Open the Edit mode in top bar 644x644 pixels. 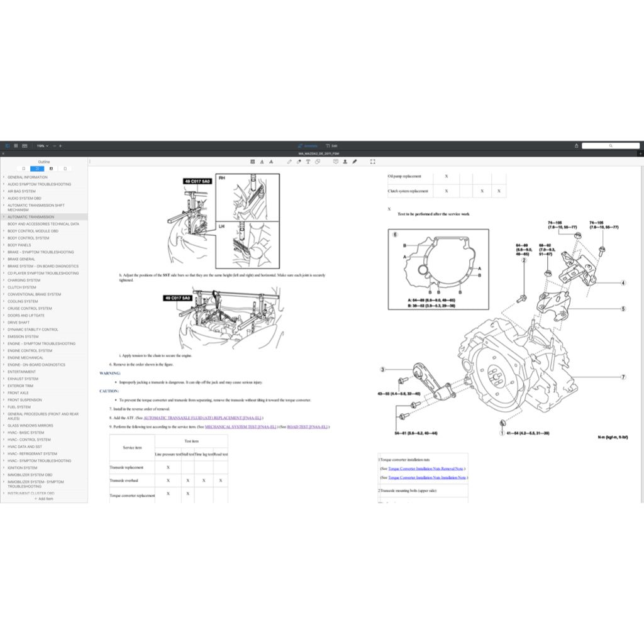[333, 145]
